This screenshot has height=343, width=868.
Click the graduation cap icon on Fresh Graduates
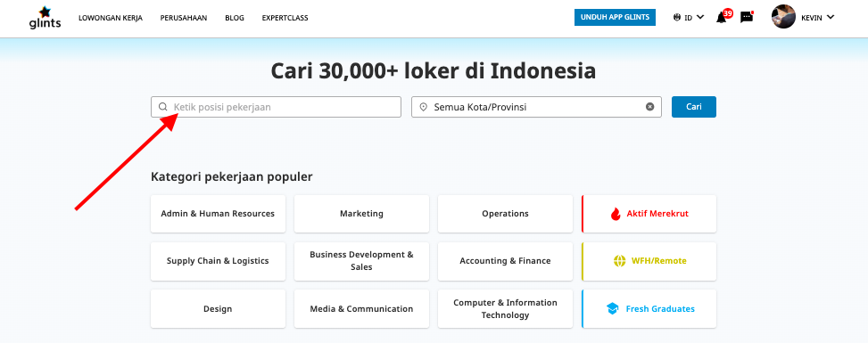coord(612,308)
